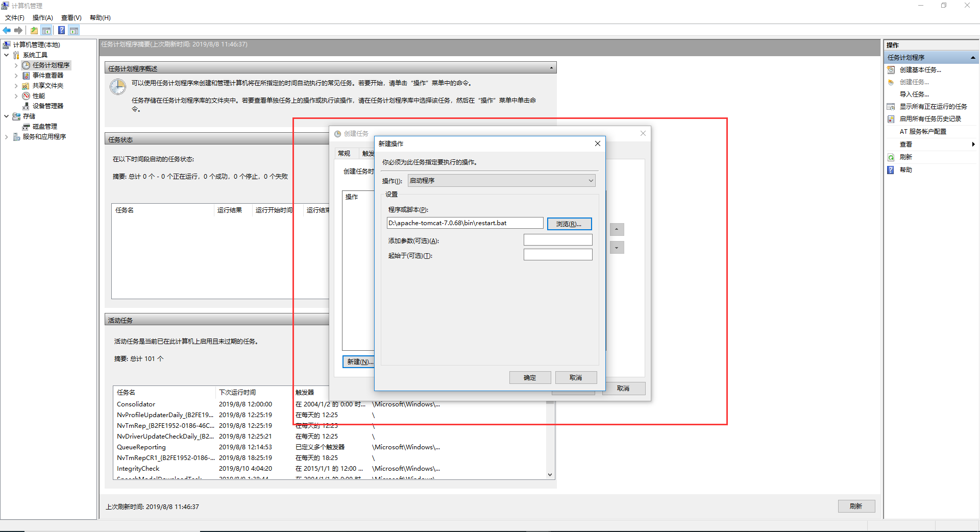Open 设备管理器 in the tree

(48, 106)
